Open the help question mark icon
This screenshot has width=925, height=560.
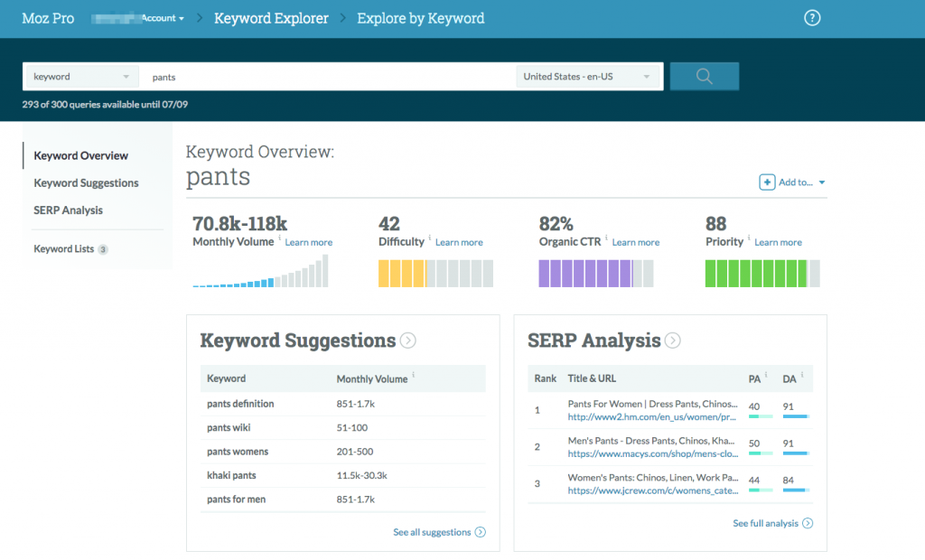click(812, 17)
